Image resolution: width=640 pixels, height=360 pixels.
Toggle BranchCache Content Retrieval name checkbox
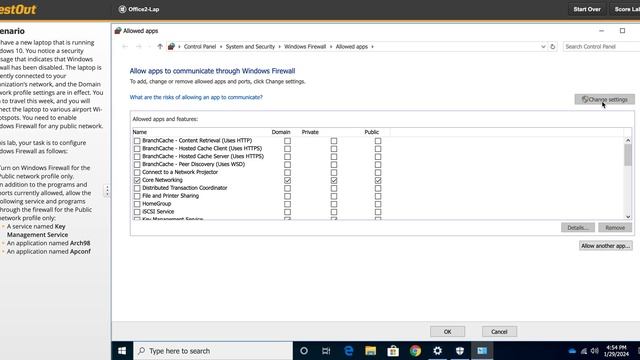point(137,141)
